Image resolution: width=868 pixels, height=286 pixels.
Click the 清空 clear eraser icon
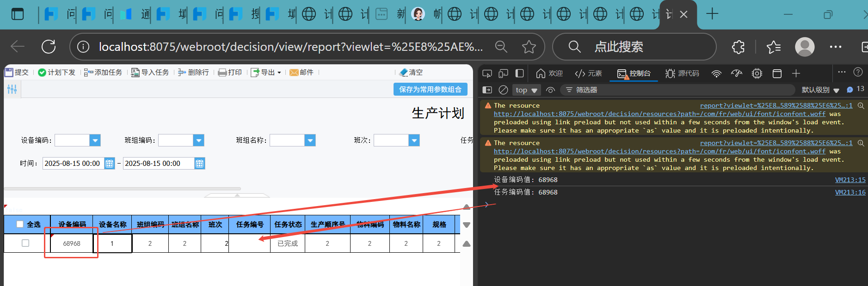[x=404, y=73]
